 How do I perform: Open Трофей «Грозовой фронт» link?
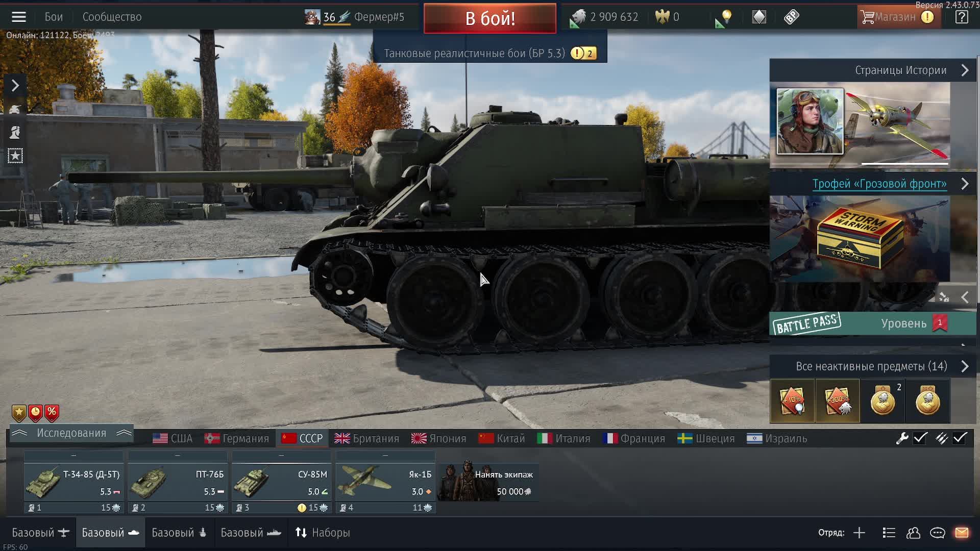879,184
